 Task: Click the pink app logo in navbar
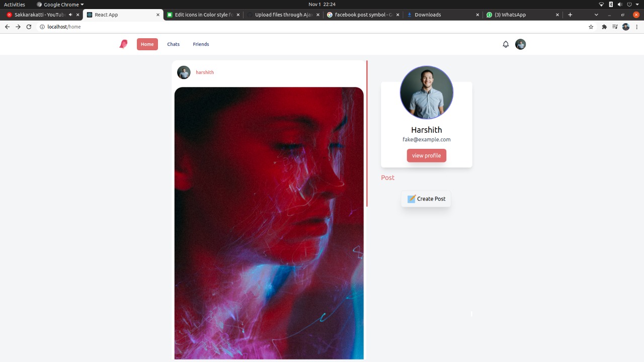pyautogui.click(x=123, y=44)
